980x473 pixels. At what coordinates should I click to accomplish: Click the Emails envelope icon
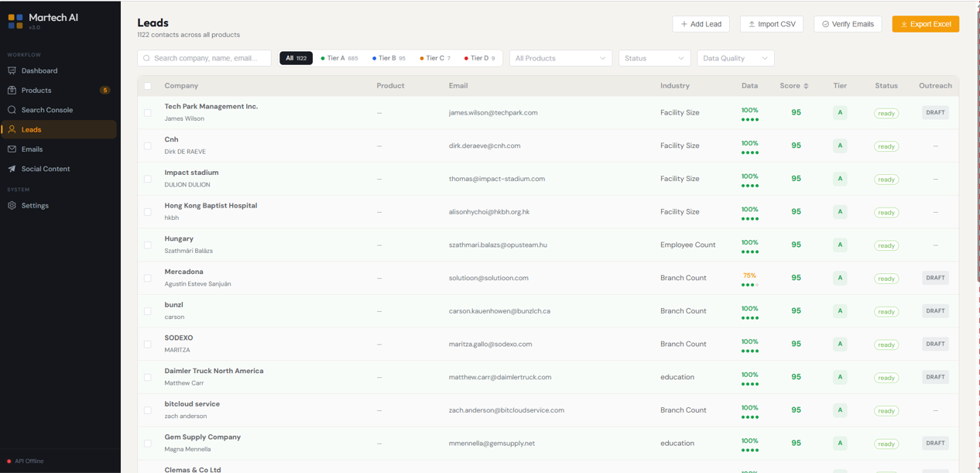tap(12, 149)
